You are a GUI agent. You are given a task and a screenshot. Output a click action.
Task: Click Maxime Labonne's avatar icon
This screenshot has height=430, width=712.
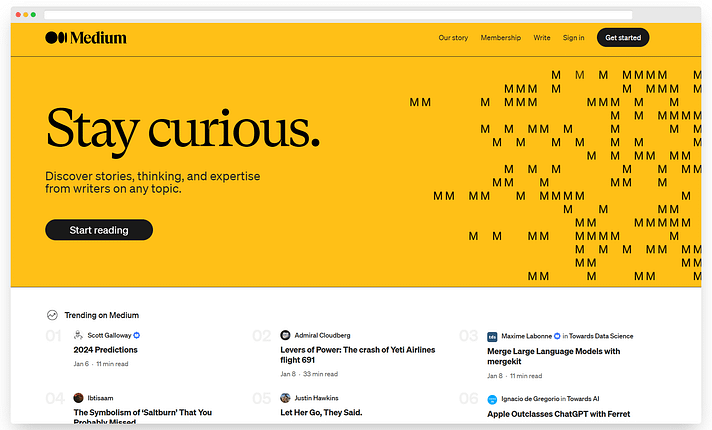click(492, 336)
